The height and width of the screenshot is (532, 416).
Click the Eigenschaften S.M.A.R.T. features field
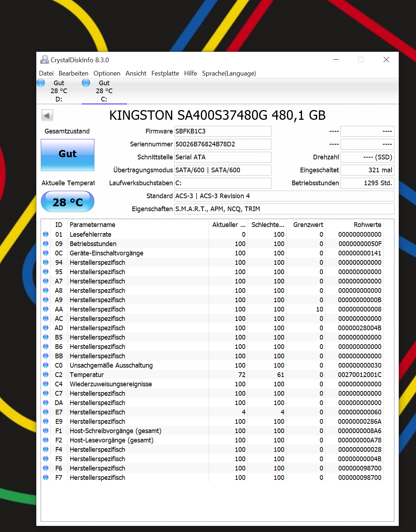(x=284, y=209)
